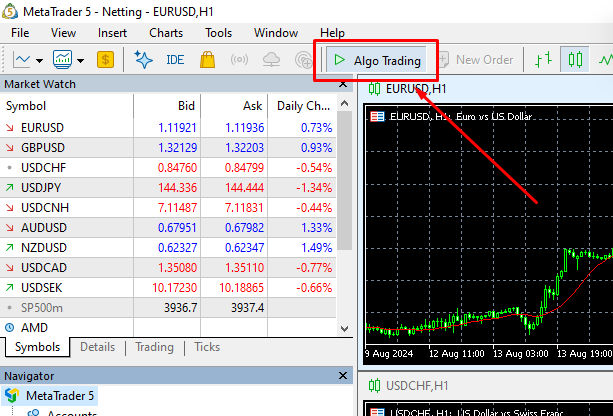Click the Symbol column header

67,106
